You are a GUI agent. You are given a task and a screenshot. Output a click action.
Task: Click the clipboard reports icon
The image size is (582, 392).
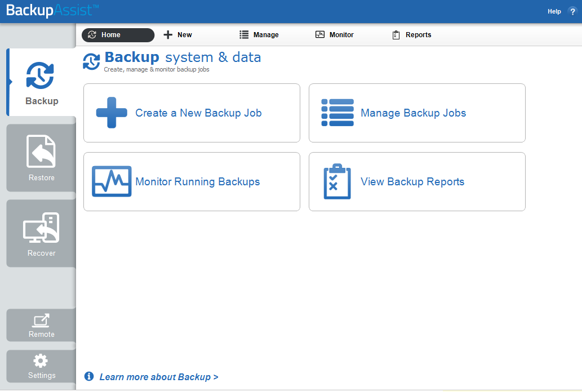pos(337,181)
